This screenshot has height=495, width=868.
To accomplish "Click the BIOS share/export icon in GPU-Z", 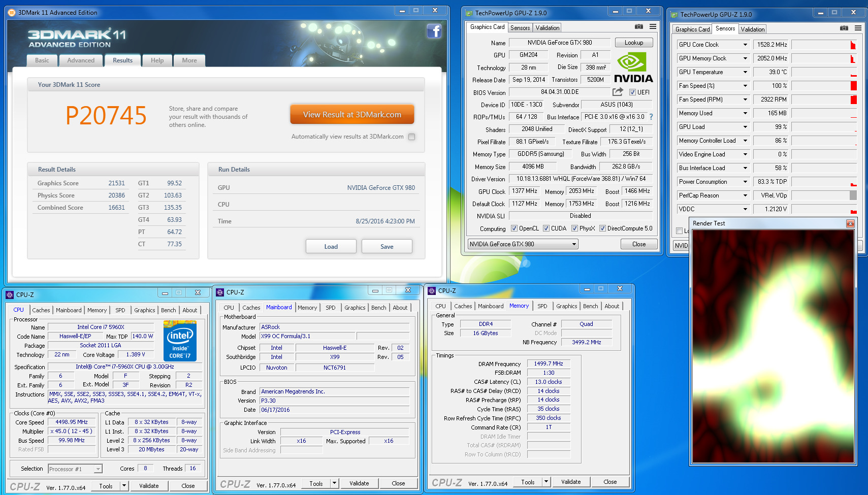I will click(618, 92).
